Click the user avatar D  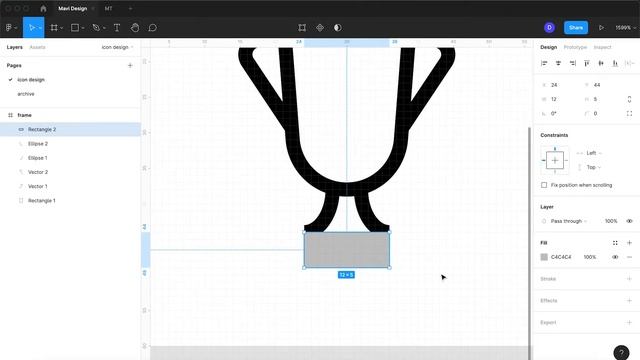pos(549,28)
